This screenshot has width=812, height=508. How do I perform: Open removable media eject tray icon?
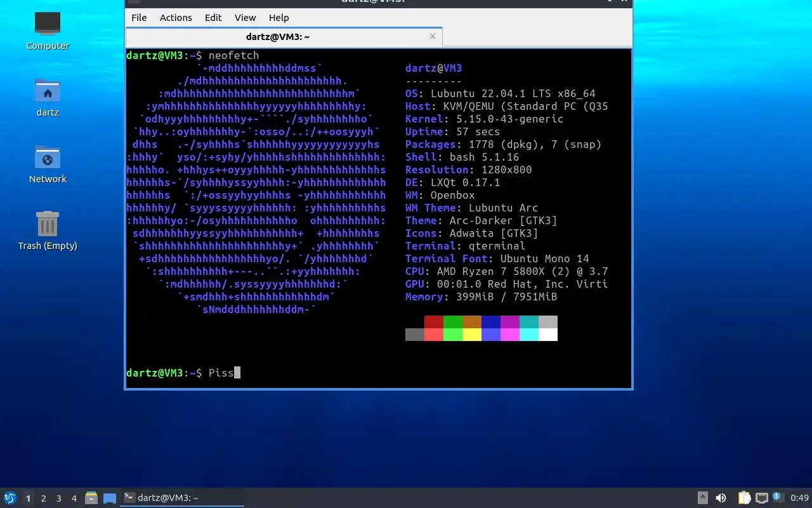point(703,498)
